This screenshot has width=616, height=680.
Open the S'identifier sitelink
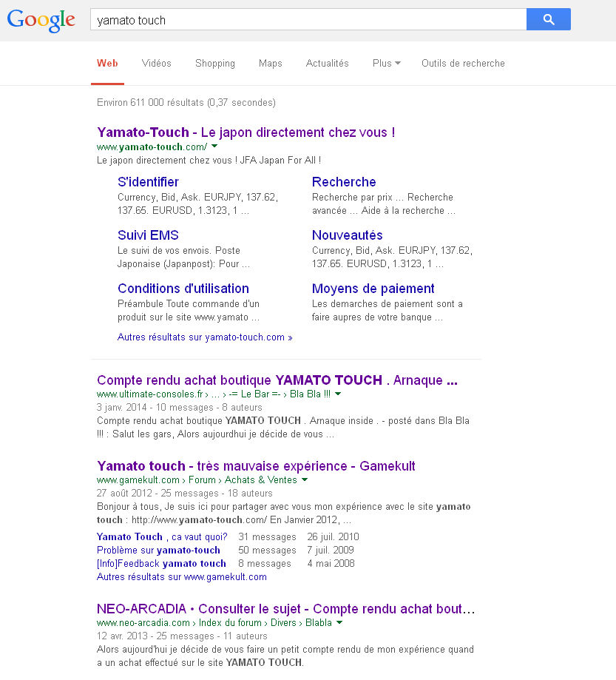click(148, 182)
